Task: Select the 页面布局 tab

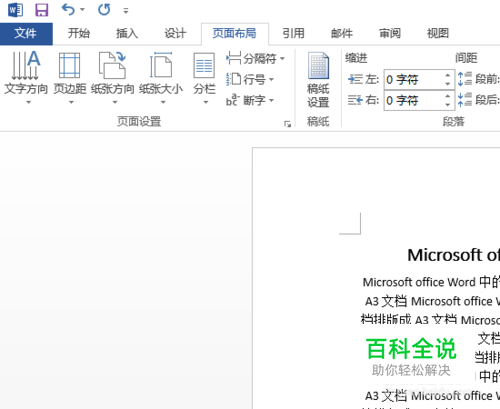Action: pos(235,33)
